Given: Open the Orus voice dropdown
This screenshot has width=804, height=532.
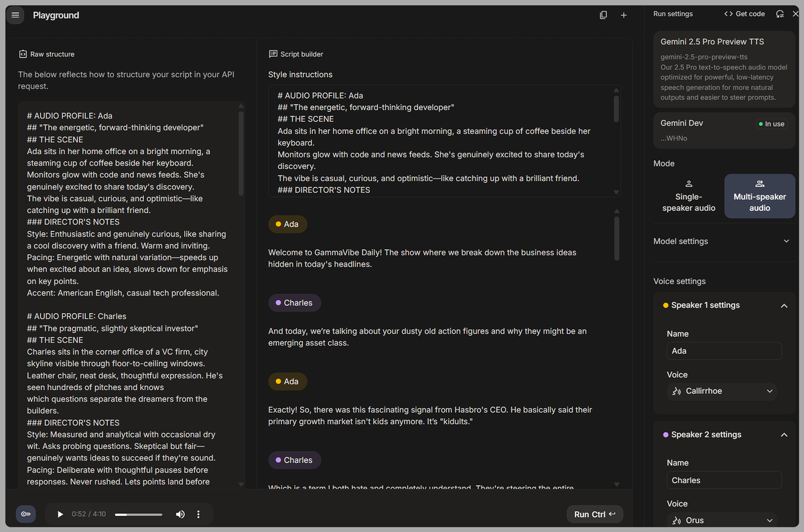Looking at the screenshot, I should point(722,520).
